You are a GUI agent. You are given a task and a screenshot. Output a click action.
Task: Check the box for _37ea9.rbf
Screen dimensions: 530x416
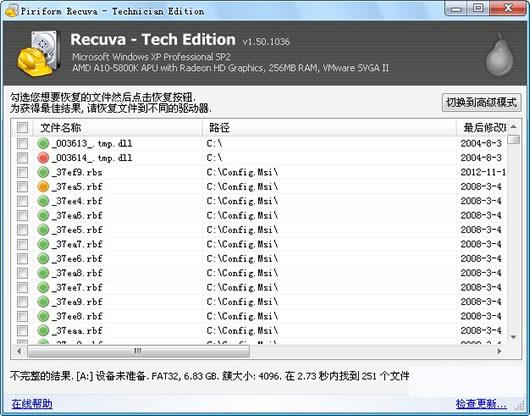coord(22,302)
